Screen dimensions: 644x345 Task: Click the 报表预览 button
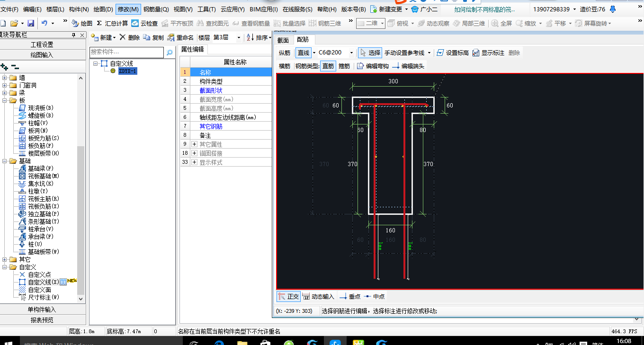coord(42,320)
